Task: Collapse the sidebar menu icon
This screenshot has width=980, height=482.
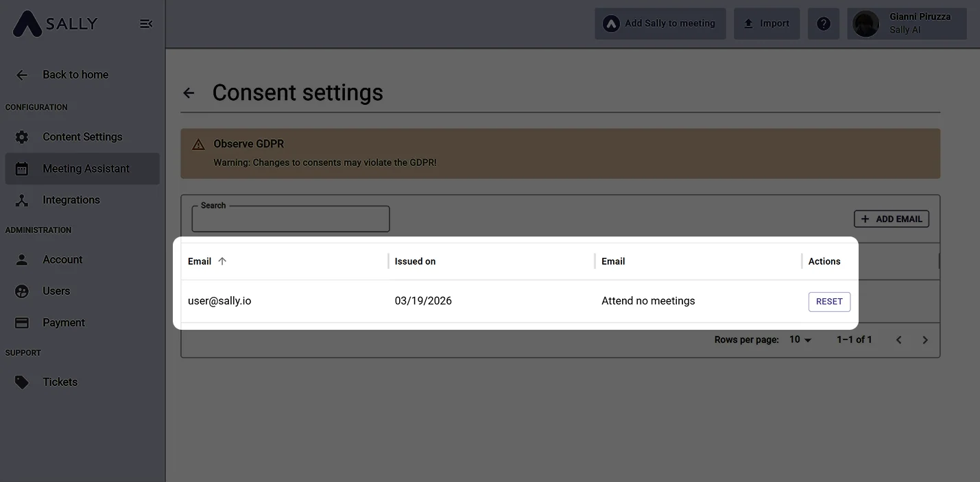Action: (146, 24)
